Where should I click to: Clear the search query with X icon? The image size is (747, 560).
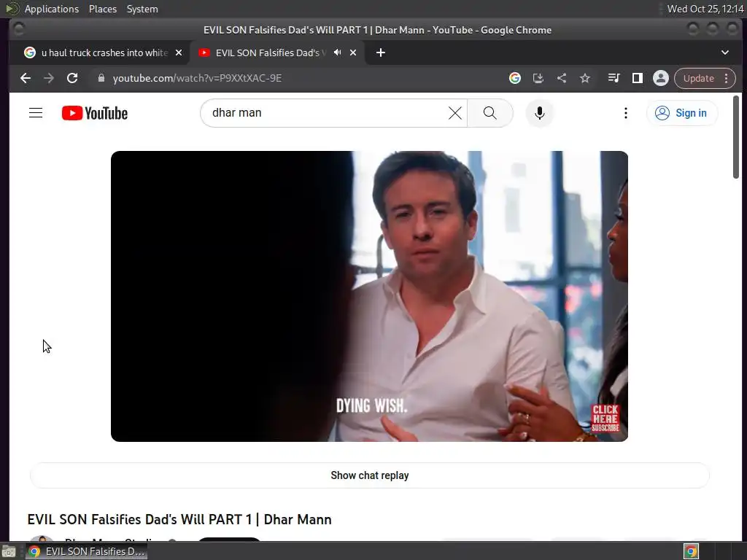455,113
